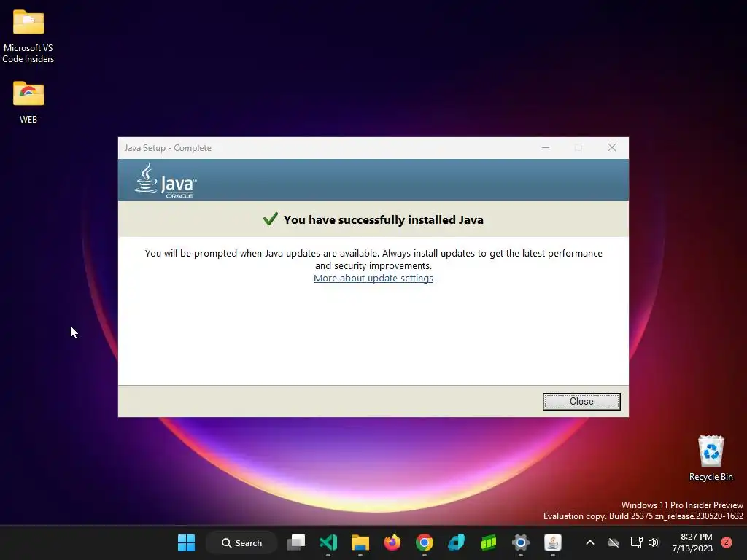
Task: Click the Java Oracle logo in the header
Action: [166, 181]
